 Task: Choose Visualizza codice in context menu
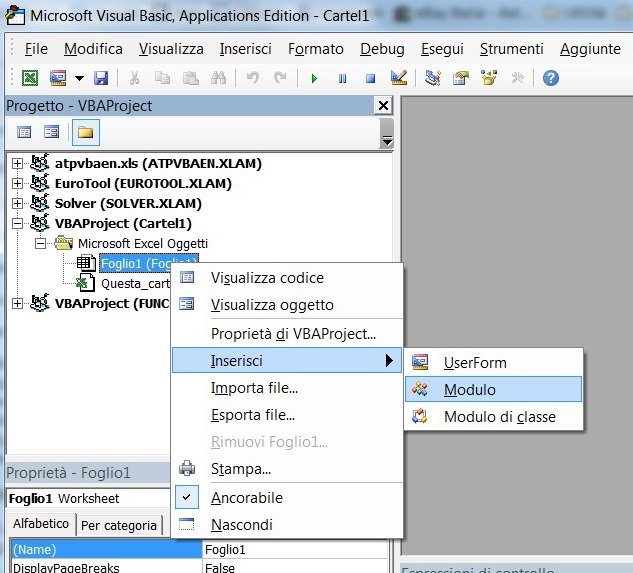(x=287, y=278)
